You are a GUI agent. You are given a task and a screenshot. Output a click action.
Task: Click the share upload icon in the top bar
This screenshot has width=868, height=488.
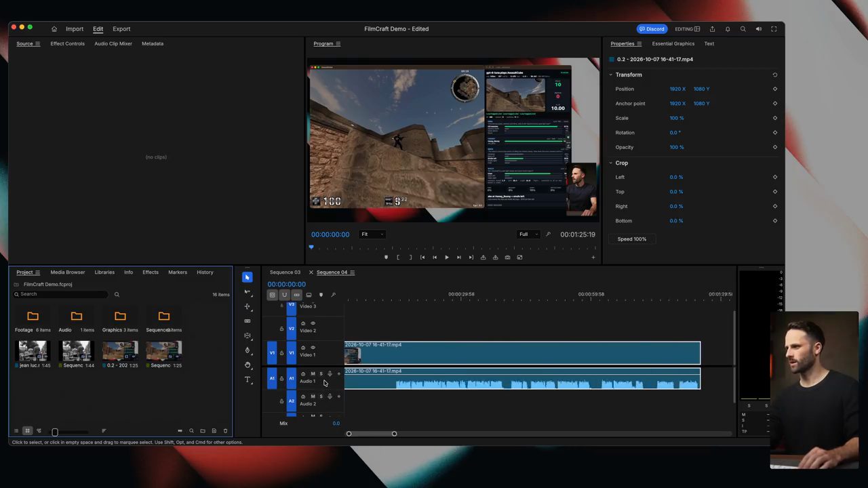[712, 29]
